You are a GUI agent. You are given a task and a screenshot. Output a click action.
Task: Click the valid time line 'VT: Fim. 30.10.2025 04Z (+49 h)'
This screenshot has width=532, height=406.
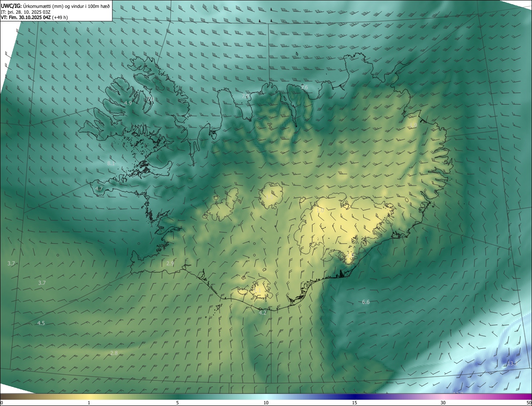[x=34, y=17]
